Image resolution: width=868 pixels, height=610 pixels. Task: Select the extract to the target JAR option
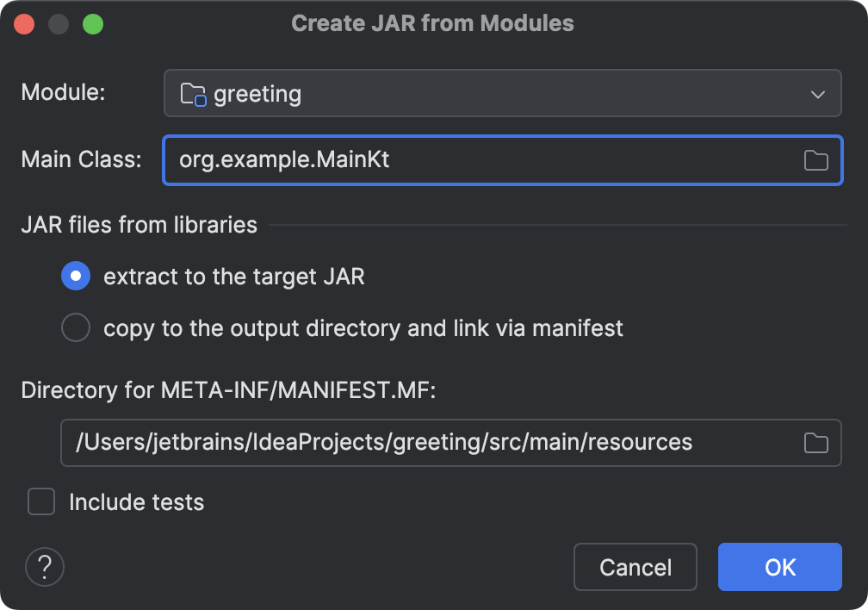pos(76,276)
